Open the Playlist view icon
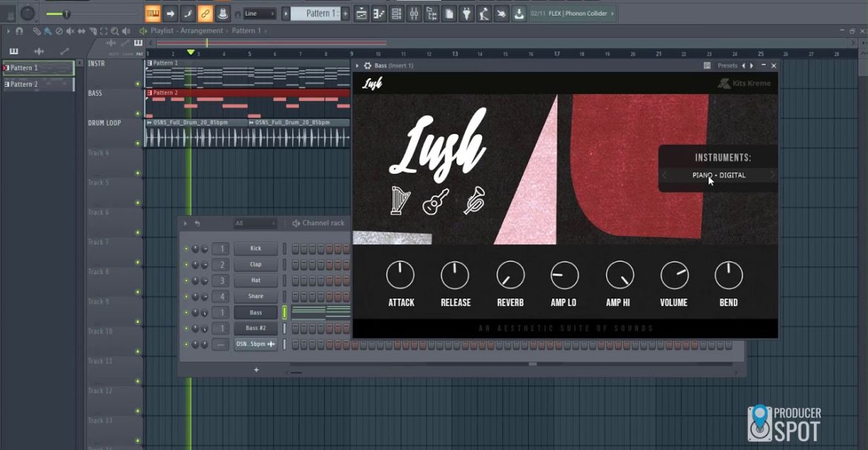 361,14
